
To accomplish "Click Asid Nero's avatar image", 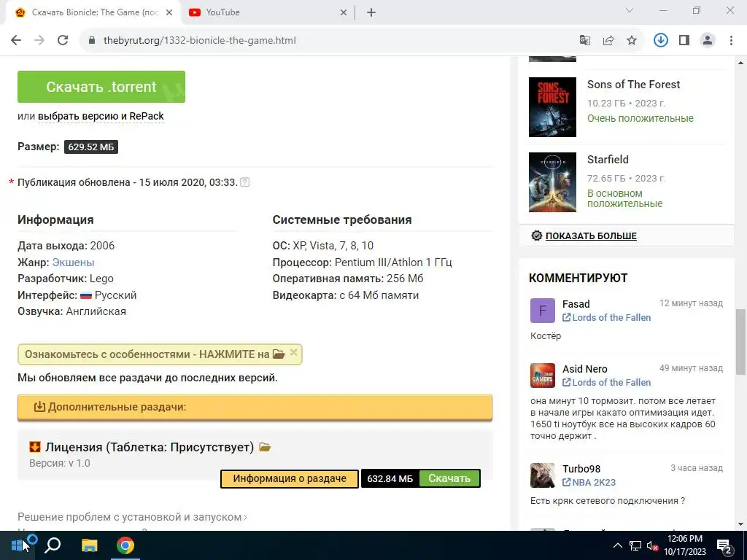I will (x=543, y=376).
